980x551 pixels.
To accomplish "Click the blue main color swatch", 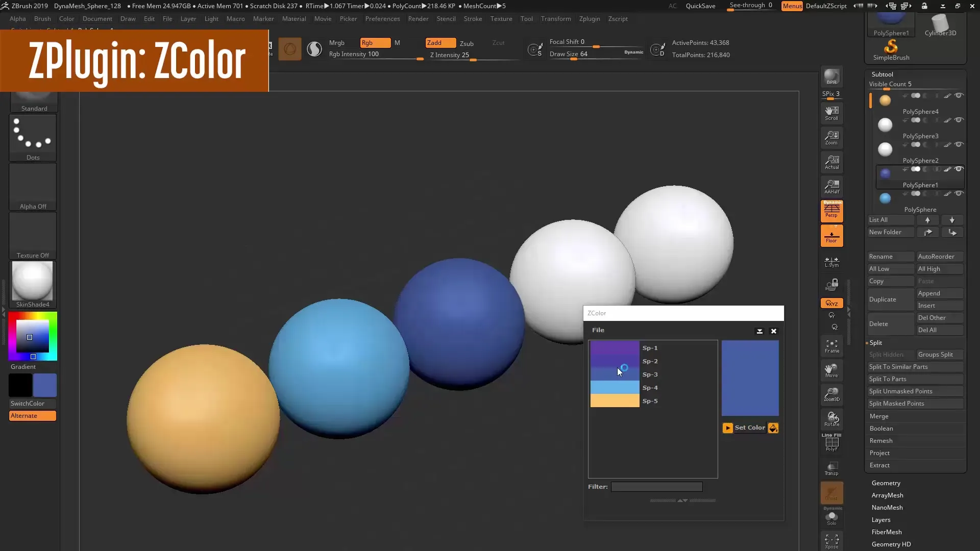I will tap(45, 385).
